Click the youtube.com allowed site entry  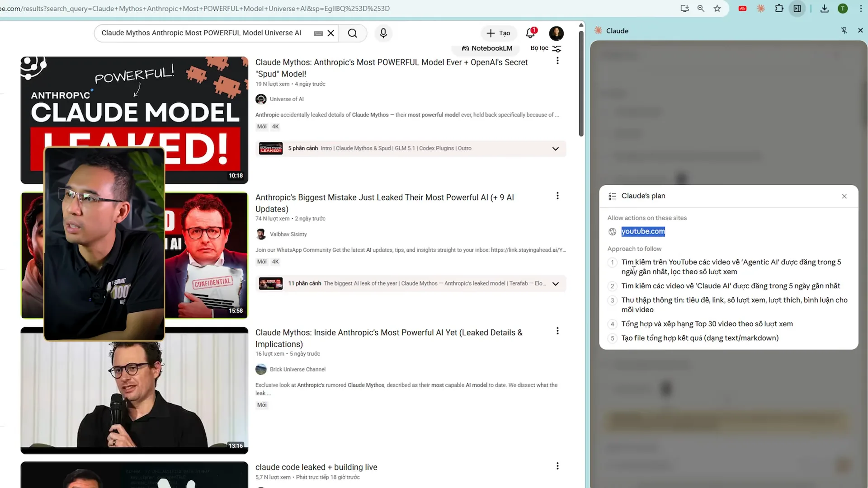643,231
